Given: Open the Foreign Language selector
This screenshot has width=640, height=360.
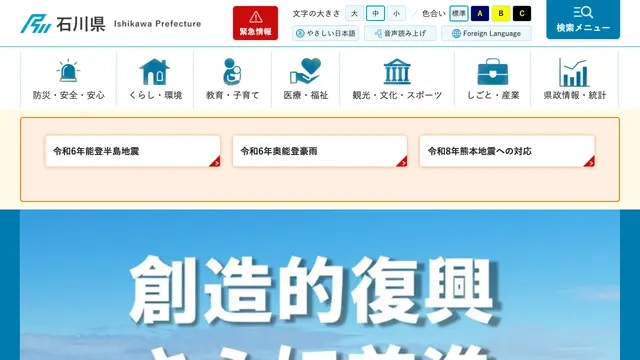Looking at the screenshot, I should point(486,33).
